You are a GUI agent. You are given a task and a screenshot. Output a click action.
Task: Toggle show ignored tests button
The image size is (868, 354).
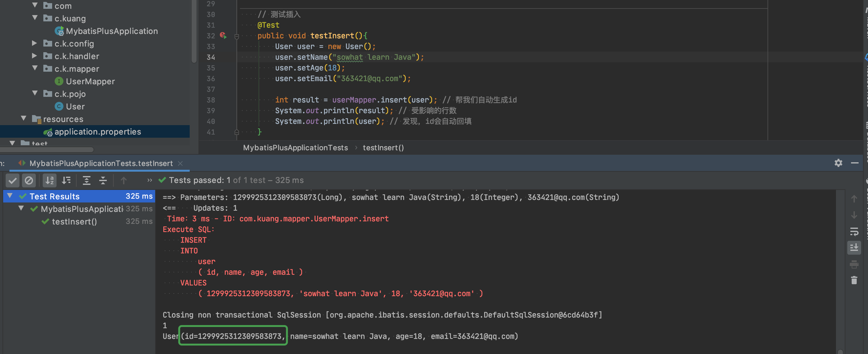point(29,180)
